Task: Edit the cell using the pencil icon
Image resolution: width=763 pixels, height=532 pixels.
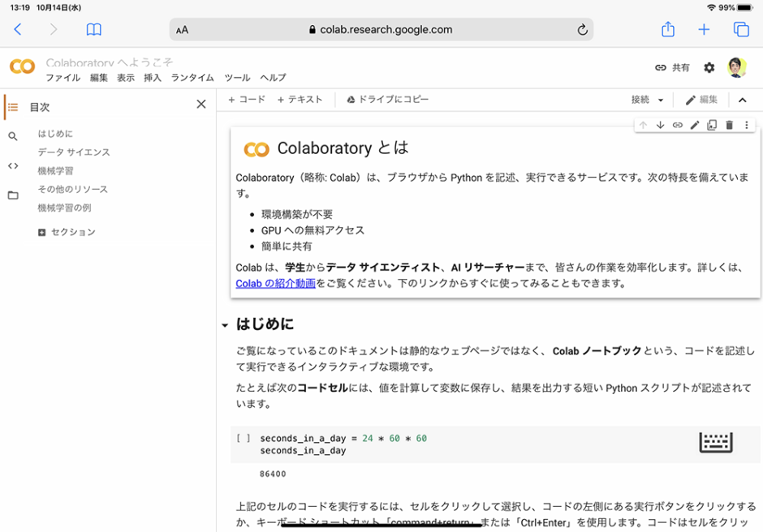Action: point(694,125)
